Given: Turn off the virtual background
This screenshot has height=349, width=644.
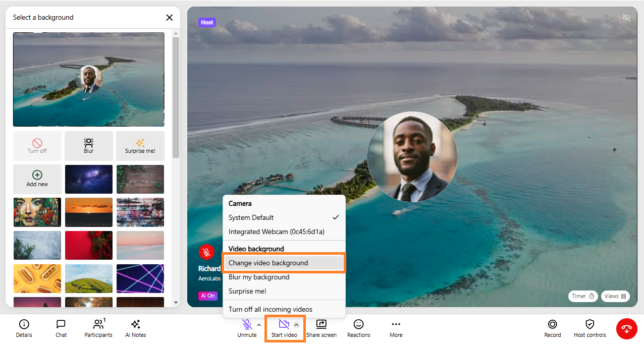Looking at the screenshot, I should 37,146.
